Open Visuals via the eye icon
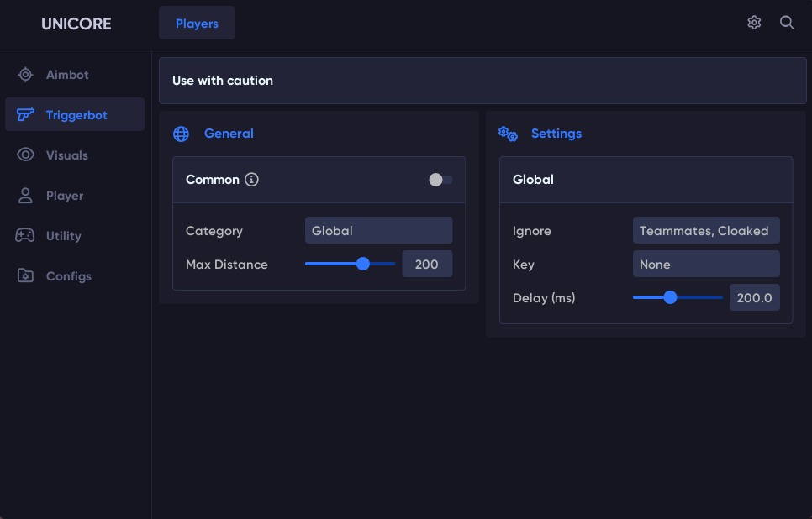 point(25,155)
